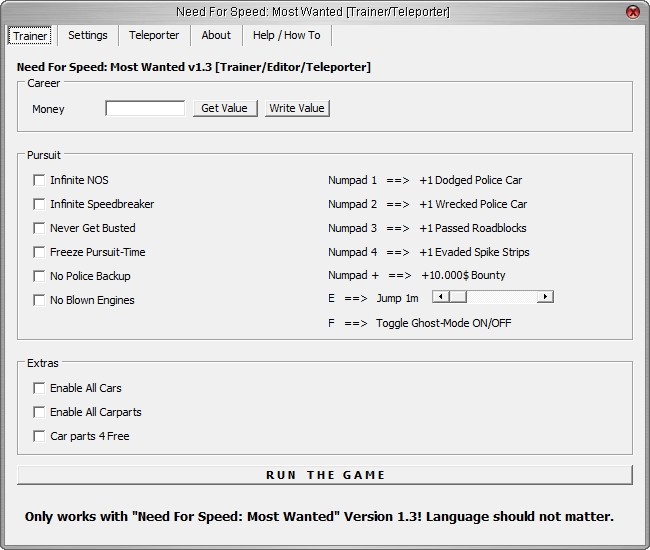Check Enable All Cars
650x550 pixels.
[x=39, y=388]
